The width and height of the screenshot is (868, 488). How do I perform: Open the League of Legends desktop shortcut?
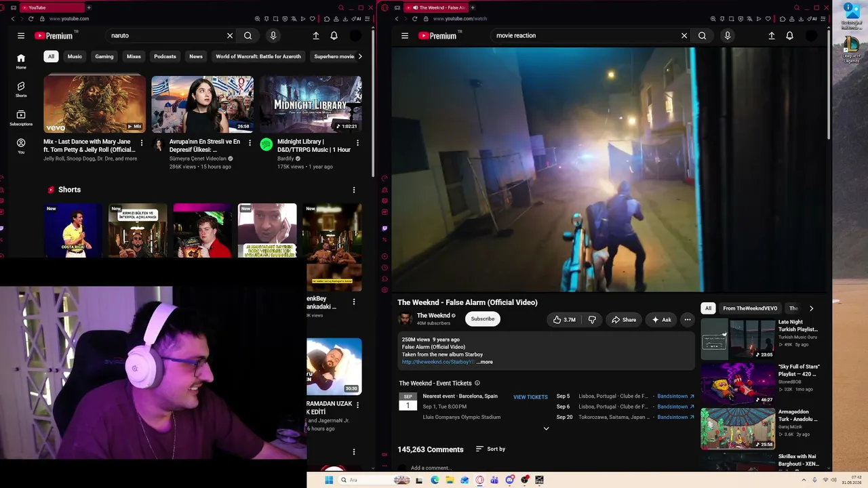click(x=851, y=51)
